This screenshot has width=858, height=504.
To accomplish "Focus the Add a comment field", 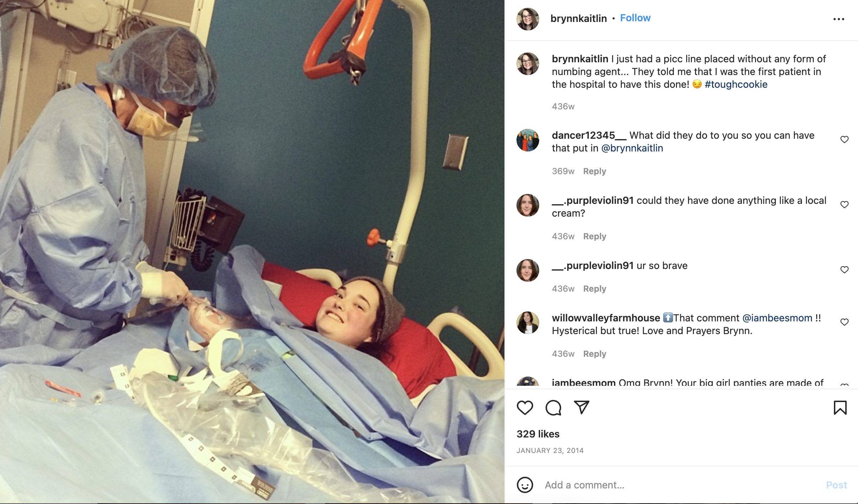I will pos(680,485).
